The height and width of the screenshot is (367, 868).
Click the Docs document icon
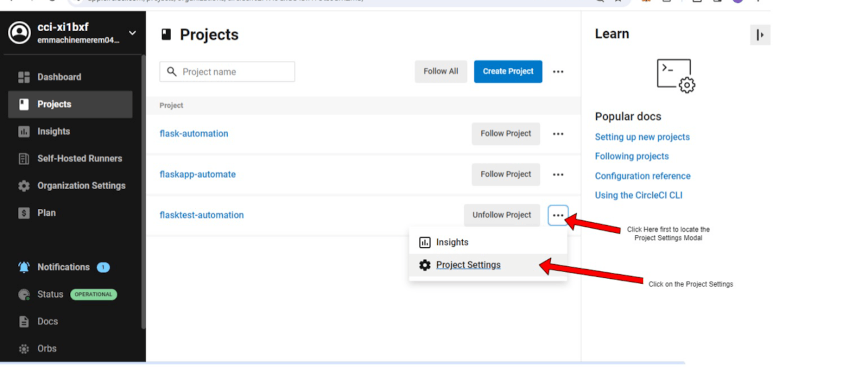[24, 322]
